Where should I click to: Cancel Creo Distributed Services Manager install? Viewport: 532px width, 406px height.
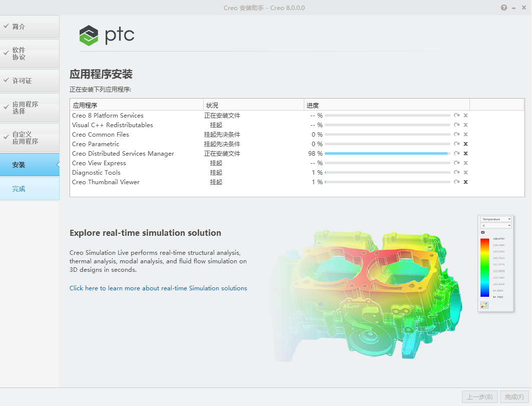(465, 154)
